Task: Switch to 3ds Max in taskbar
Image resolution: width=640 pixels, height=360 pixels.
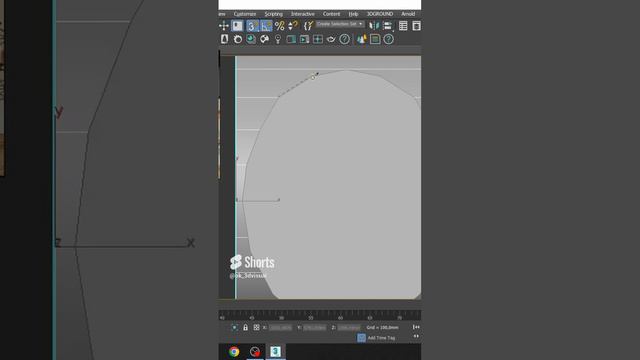Action: pyautogui.click(x=276, y=351)
